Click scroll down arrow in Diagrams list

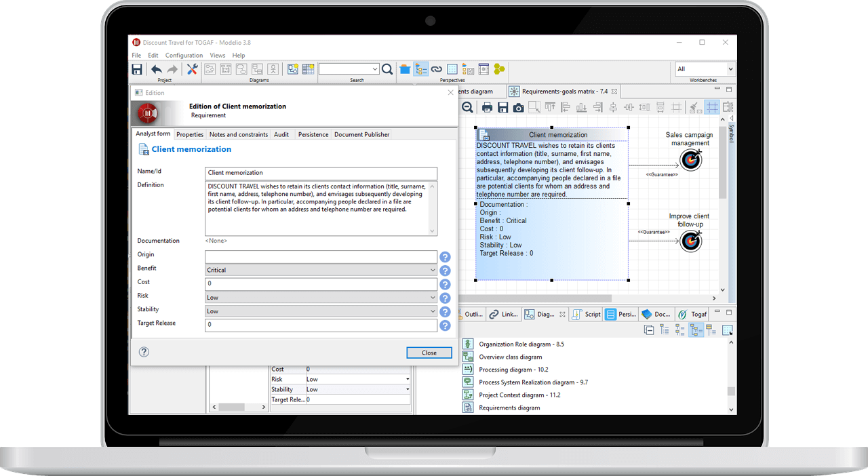[x=731, y=410]
